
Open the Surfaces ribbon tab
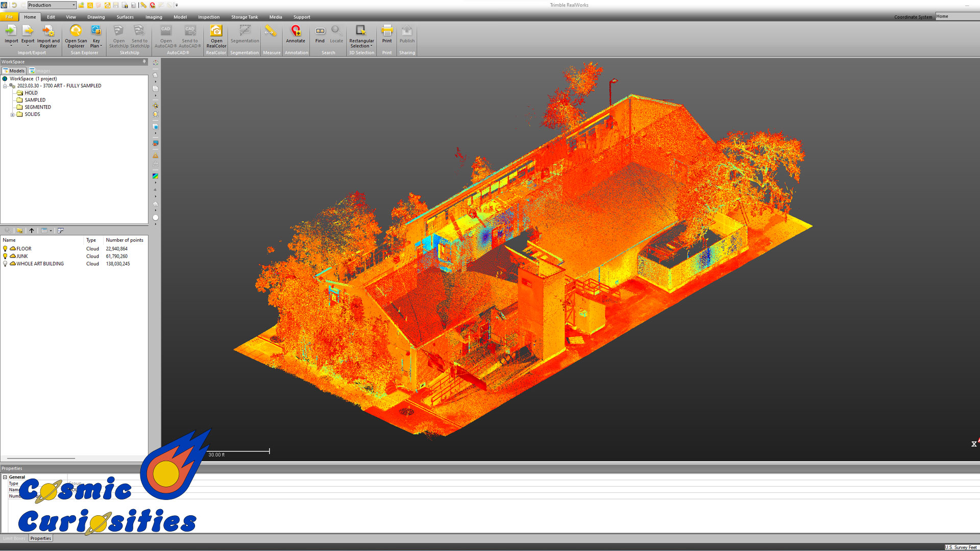pyautogui.click(x=125, y=17)
